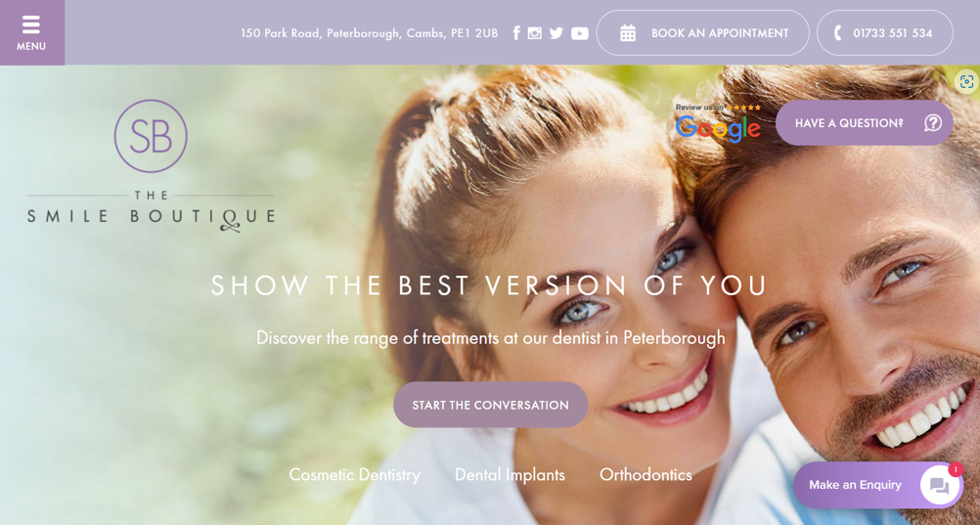Click the calendar icon for booking
Screen dimensions: 980x525
[628, 33]
